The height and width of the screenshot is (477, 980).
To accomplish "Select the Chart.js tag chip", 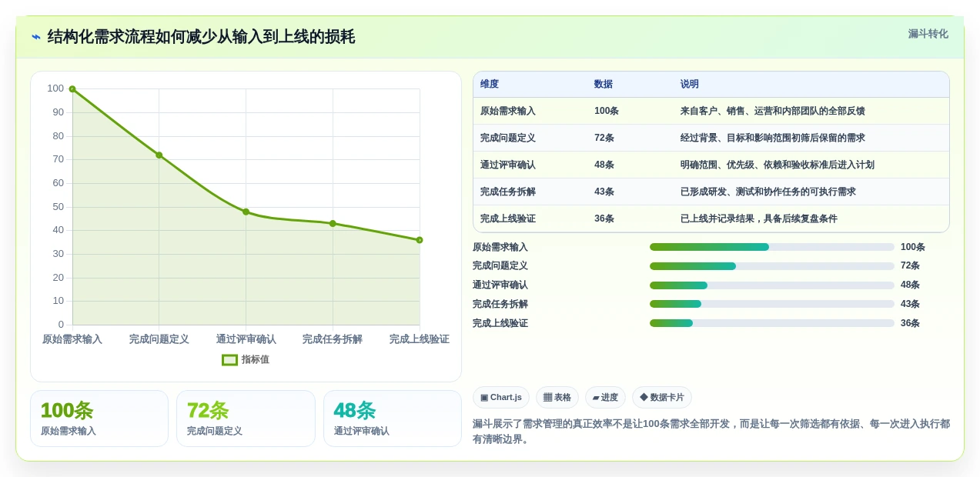I will click(x=501, y=397).
